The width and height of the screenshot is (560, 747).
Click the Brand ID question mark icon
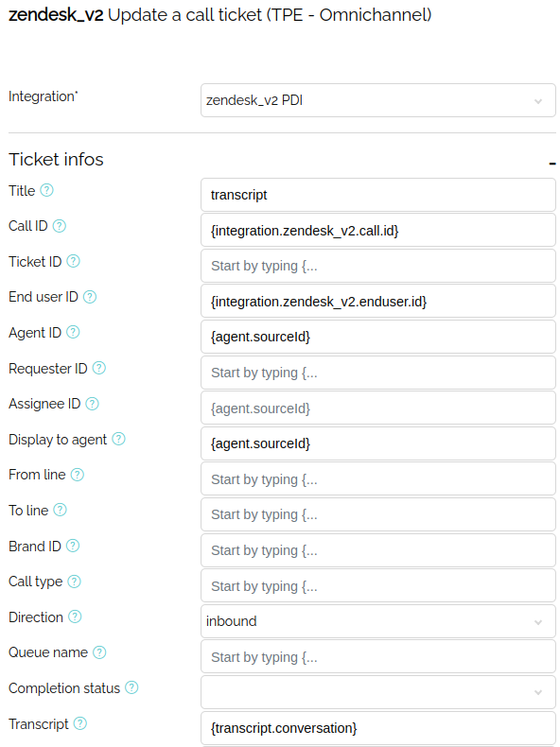(73, 546)
